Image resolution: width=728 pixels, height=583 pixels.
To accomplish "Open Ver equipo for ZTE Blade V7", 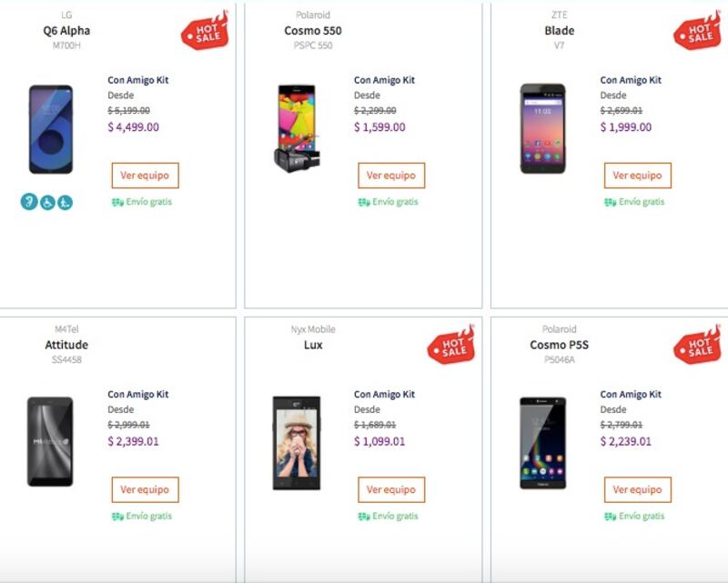I will 637,176.
